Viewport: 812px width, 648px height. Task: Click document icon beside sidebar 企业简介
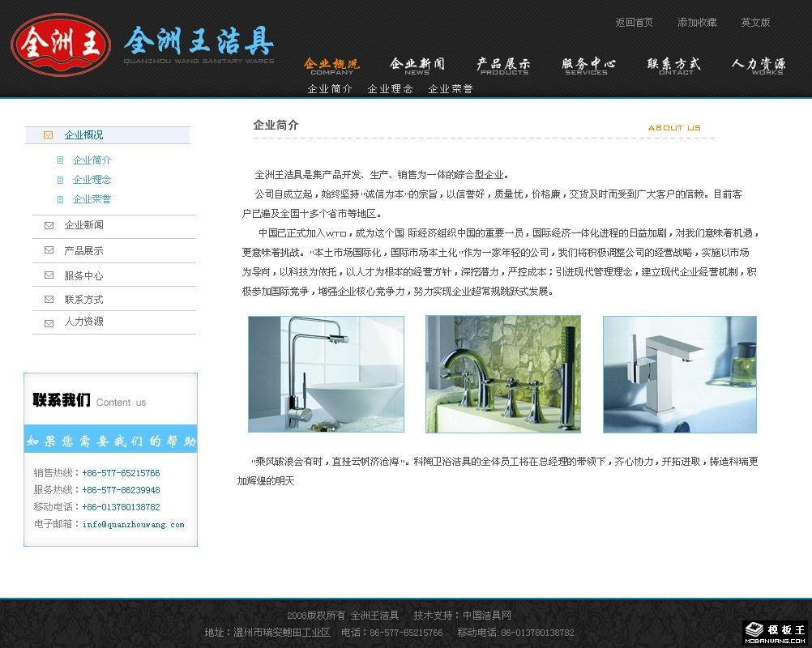coord(61,160)
